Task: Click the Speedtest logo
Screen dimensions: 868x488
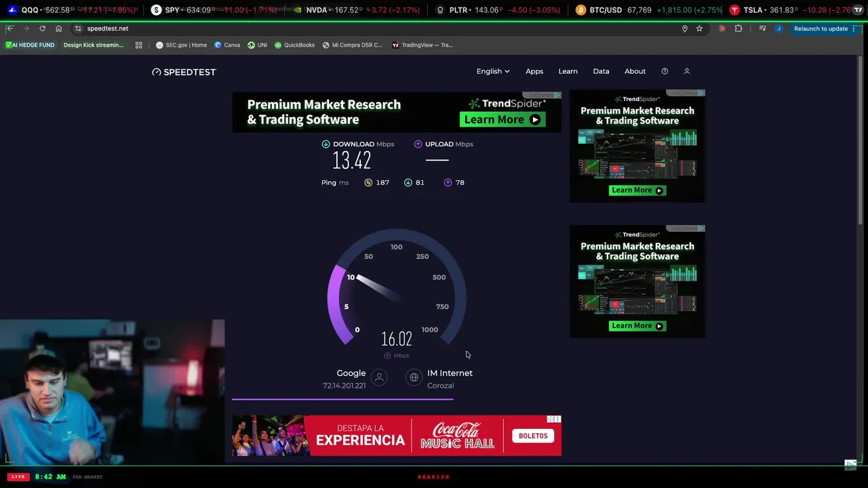Action: coord(184,72)
